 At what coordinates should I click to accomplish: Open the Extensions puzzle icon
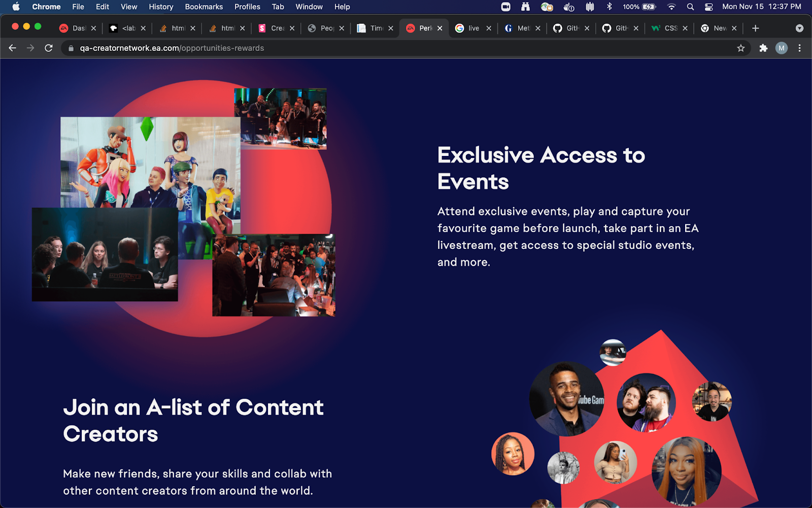[763, 48]
